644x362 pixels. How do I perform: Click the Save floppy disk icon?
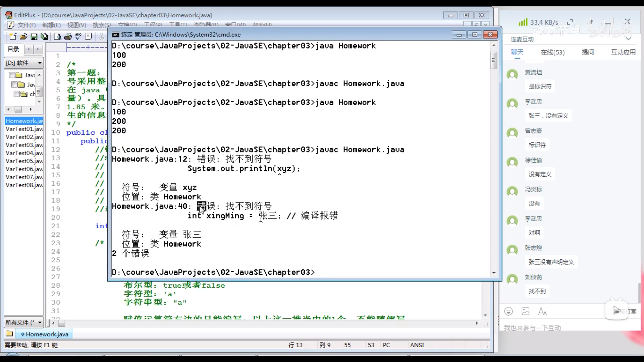(34, 37)
